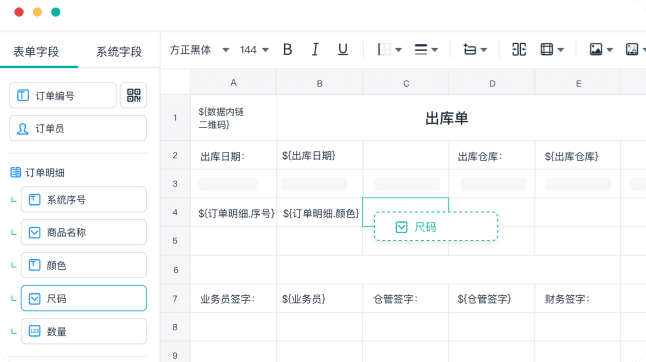
Task: Toggle Bold formatting in toolbar
Action: point(288,49)
